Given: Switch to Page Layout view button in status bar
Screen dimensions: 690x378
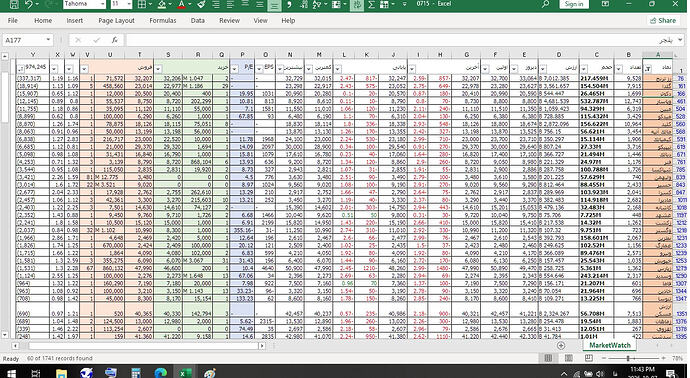Looking at the screenshot, I should coord(569,358).
